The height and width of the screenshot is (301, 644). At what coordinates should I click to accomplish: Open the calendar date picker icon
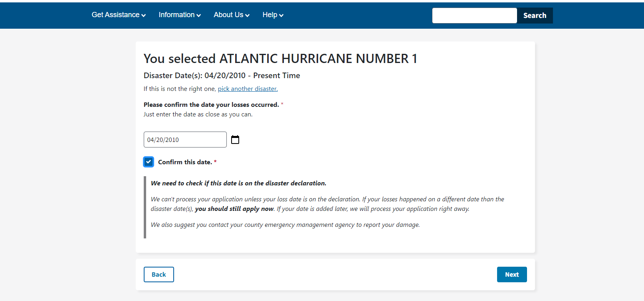tap(235, 140)
